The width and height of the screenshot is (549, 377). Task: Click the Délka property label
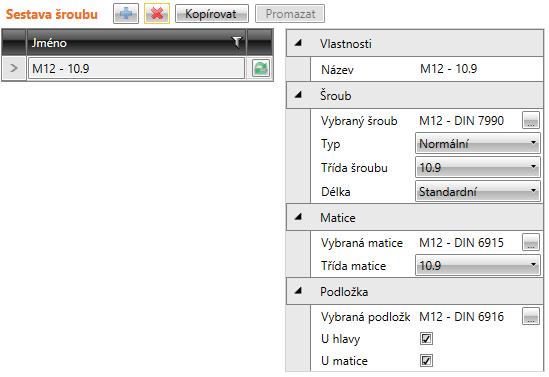point(335,191)
